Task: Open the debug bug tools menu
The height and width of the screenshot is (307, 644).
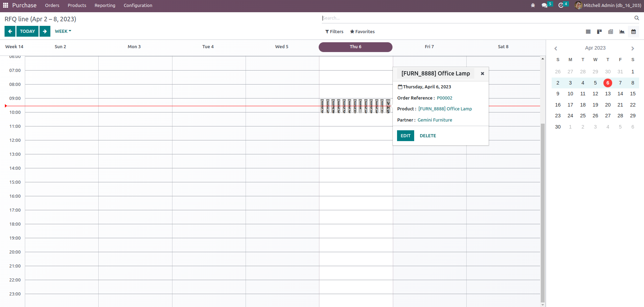Action: 533,6
